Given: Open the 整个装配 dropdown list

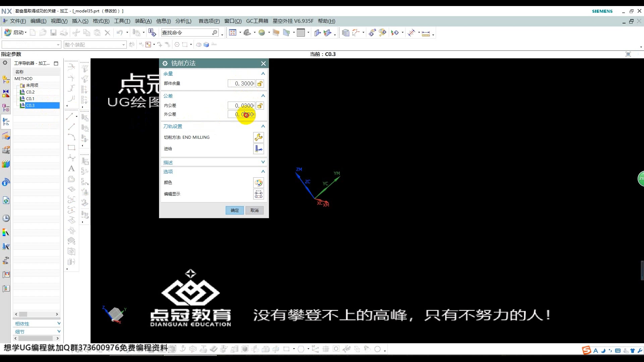Looking at the screenshot, I should (123, 44).
